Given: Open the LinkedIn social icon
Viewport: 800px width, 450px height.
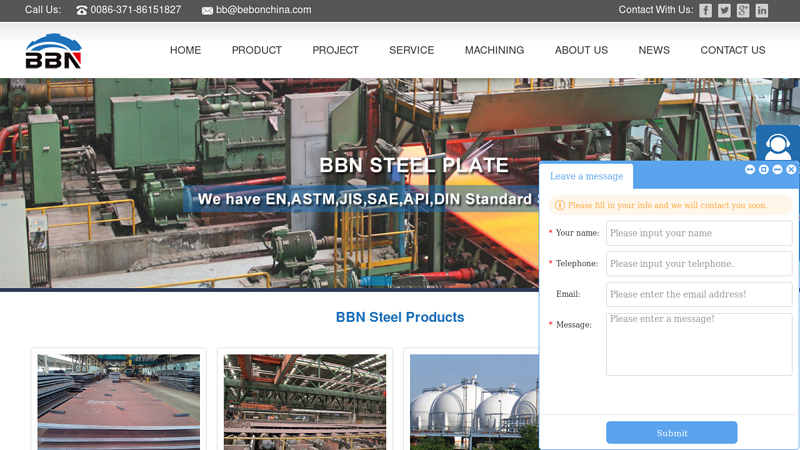Looking at the screenshot, I should point(762,10).
